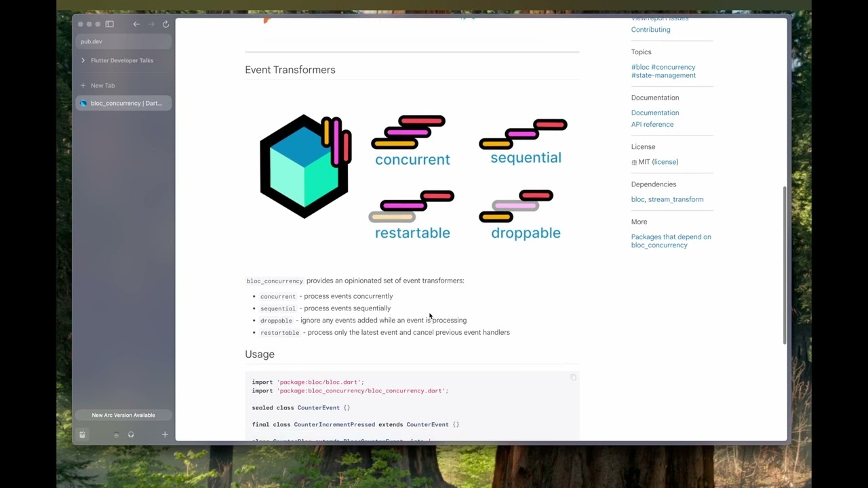This screenshot has width=868, height=488.
Task: Open the #bloc topic link
Action: 640,67
